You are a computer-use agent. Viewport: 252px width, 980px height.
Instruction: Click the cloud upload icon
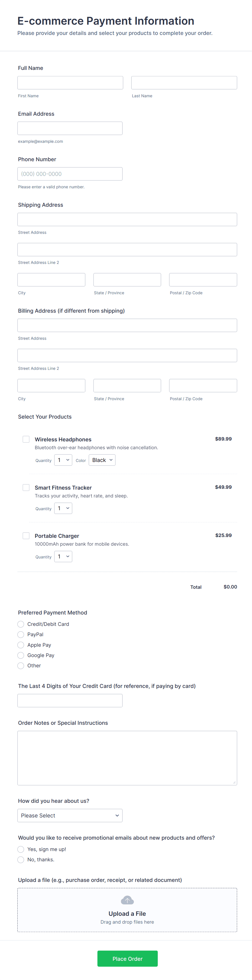point(127,900)
